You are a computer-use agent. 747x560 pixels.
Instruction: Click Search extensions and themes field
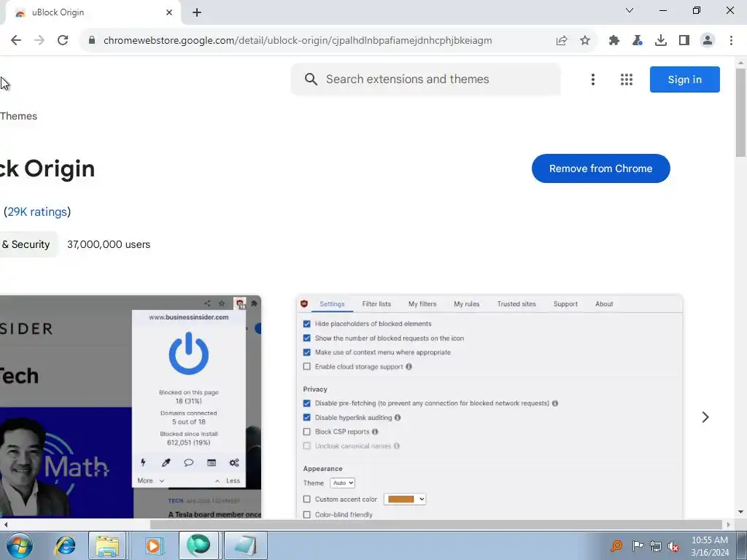pos(426,79)
